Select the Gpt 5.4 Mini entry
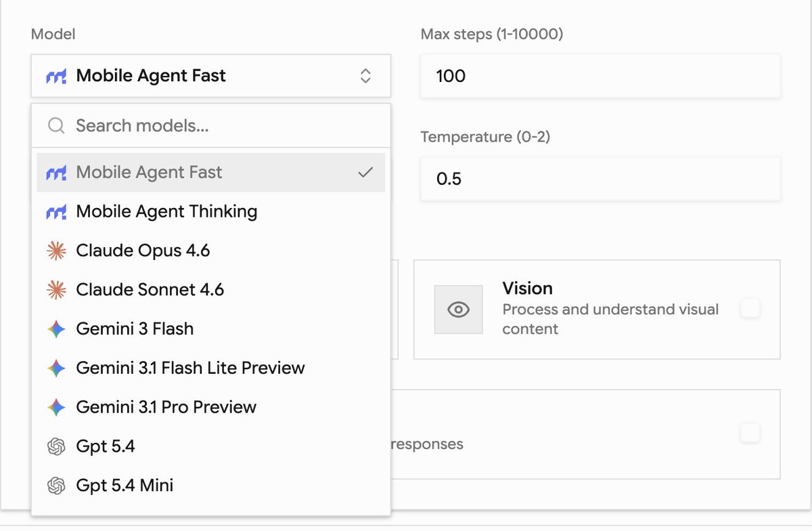 211,486
